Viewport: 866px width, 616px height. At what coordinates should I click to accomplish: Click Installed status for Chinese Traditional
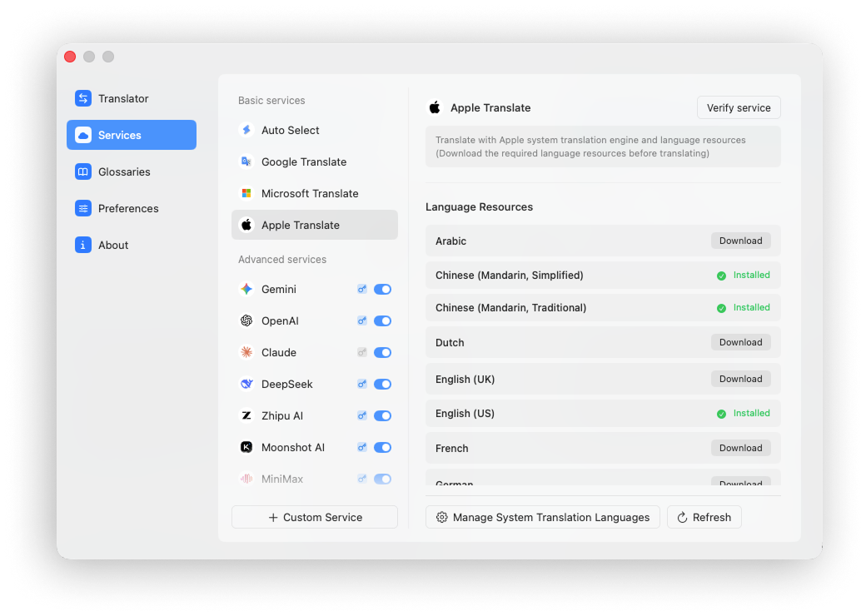[744, 307]
